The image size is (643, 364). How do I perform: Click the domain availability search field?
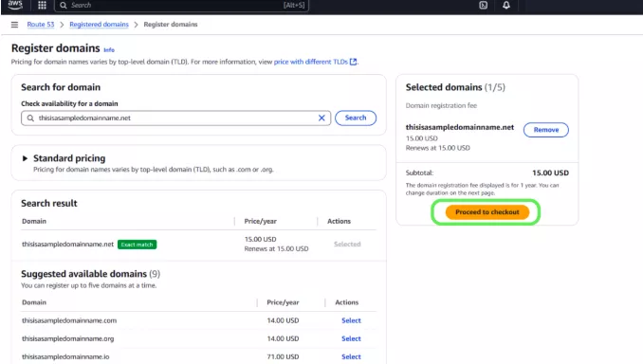click(175, 118)
